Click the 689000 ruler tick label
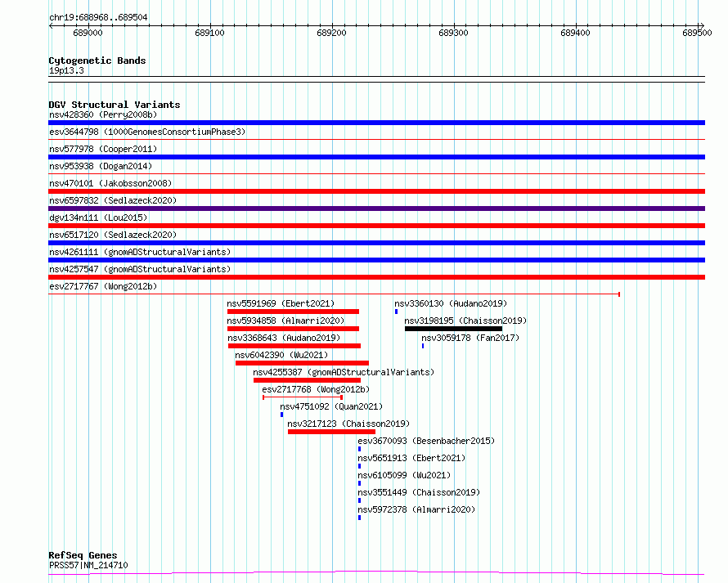This screenshot has width=728, height=583. 88,33
